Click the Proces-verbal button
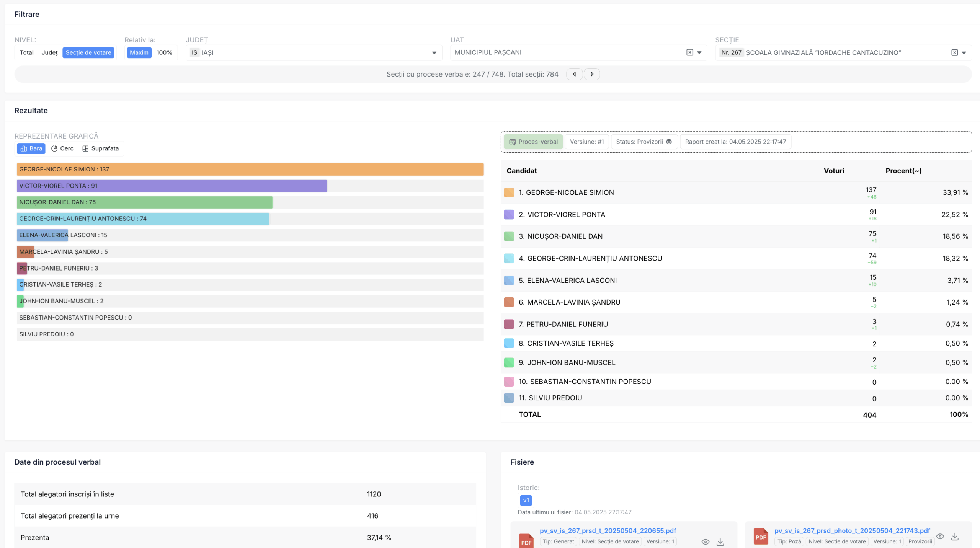This screenshot has height=548, width=980. point(533,142)
